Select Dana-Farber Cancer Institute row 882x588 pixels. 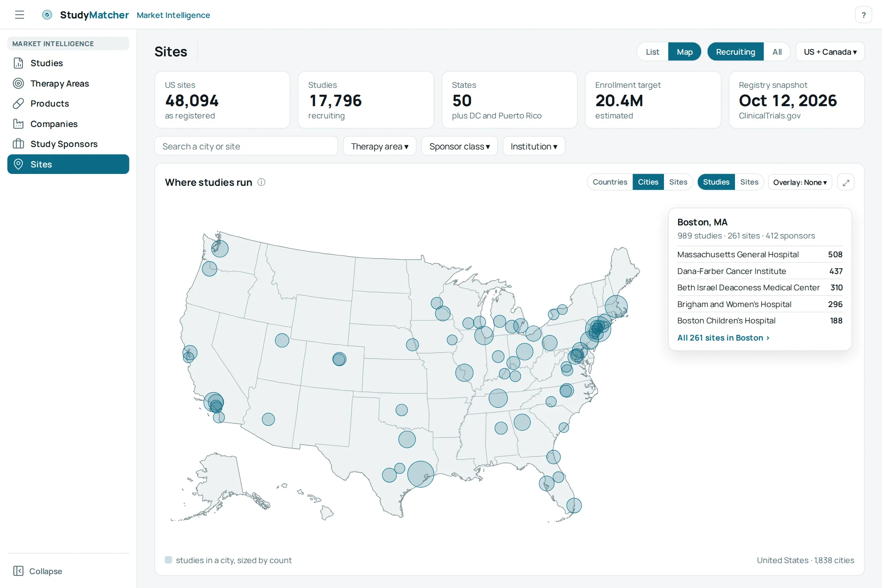coord(759,271)
